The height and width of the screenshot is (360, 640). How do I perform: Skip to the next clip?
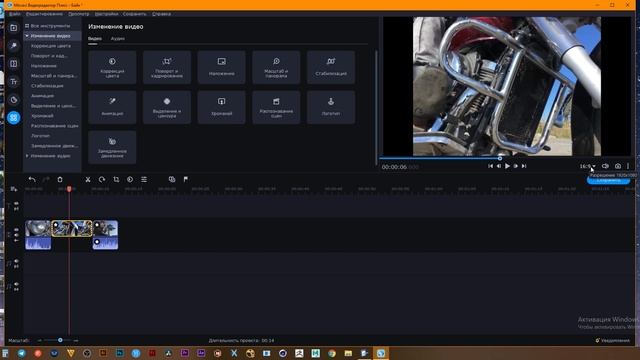(524, 166)
